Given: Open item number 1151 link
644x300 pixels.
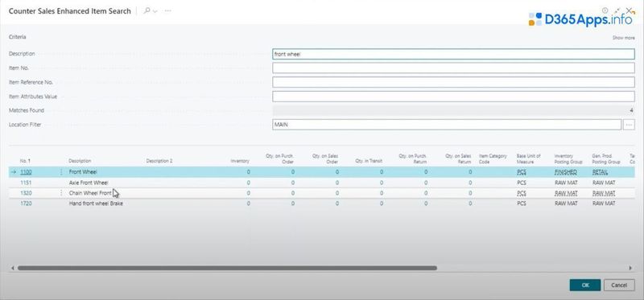Looking at the screenshot, I should click(x=26, y=183).
